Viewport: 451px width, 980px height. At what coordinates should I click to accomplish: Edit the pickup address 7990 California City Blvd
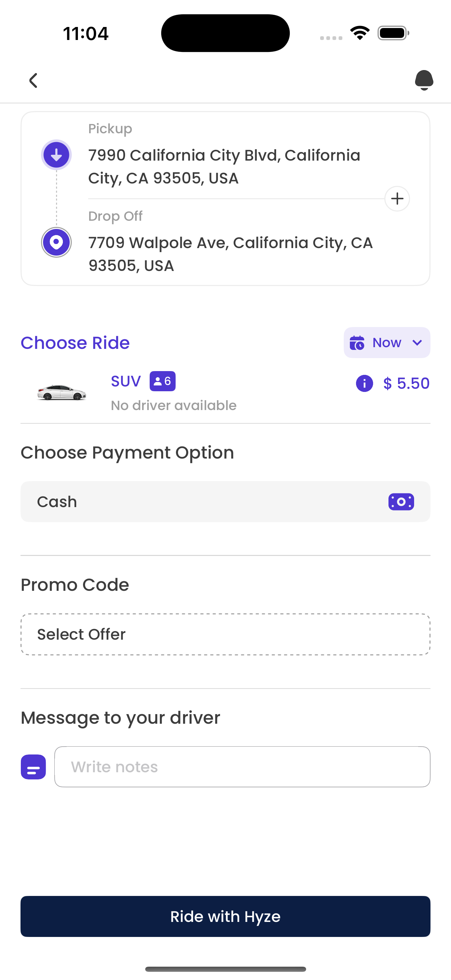[224, 167]
